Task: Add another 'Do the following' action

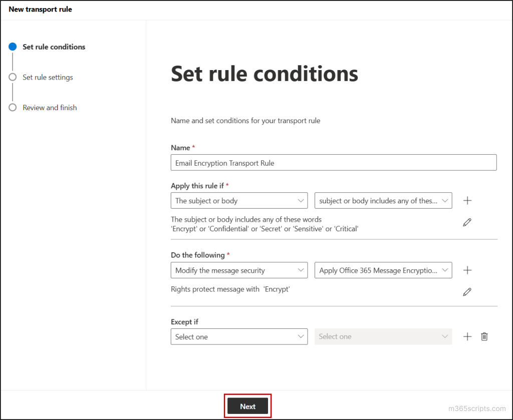Action: tap(467, 270)
